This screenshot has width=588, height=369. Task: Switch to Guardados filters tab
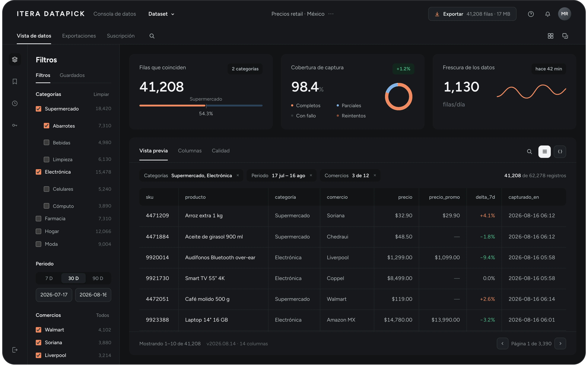(72, 75)
